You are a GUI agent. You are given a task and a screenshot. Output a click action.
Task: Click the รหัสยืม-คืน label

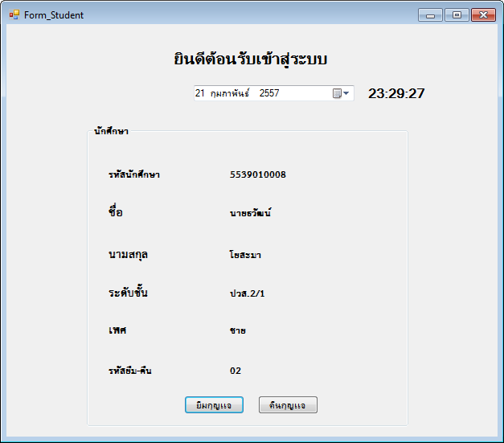[x=130, y=371]
